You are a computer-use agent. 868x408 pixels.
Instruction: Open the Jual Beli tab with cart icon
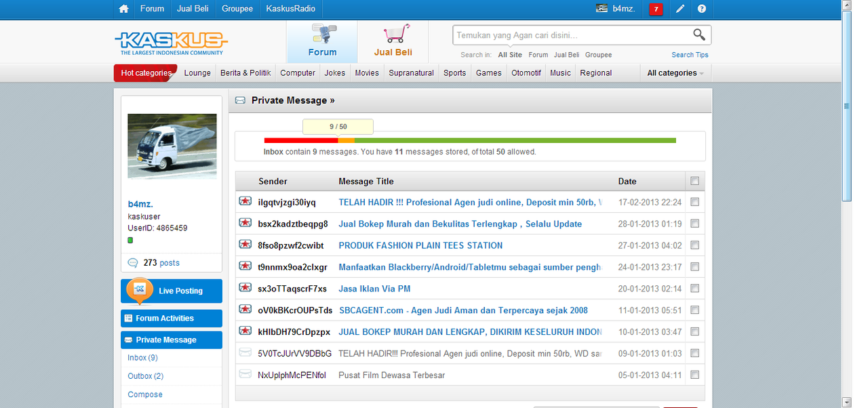(393, 42)
